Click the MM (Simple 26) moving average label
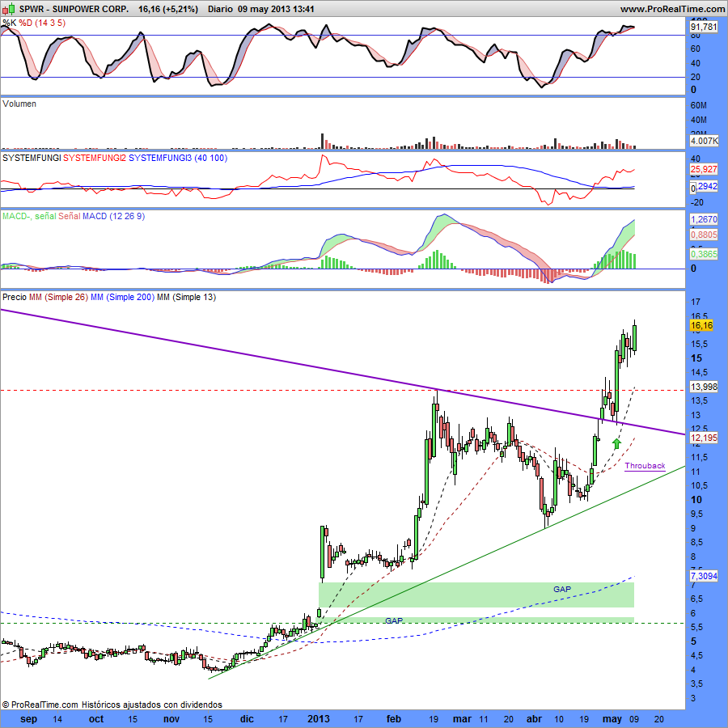This screenshot has height=728, width=728. pos(58,297)
